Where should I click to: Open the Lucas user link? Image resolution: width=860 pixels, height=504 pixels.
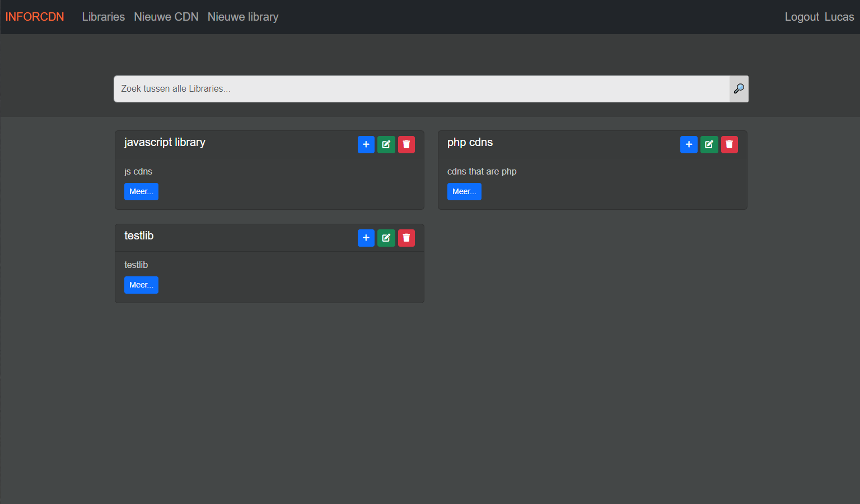(839, 17)
